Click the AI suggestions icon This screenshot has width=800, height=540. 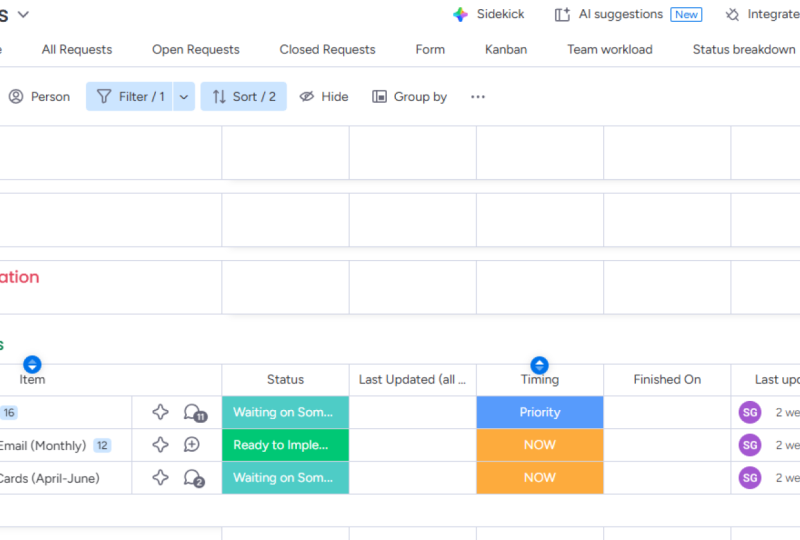click(x=562, y=15)
